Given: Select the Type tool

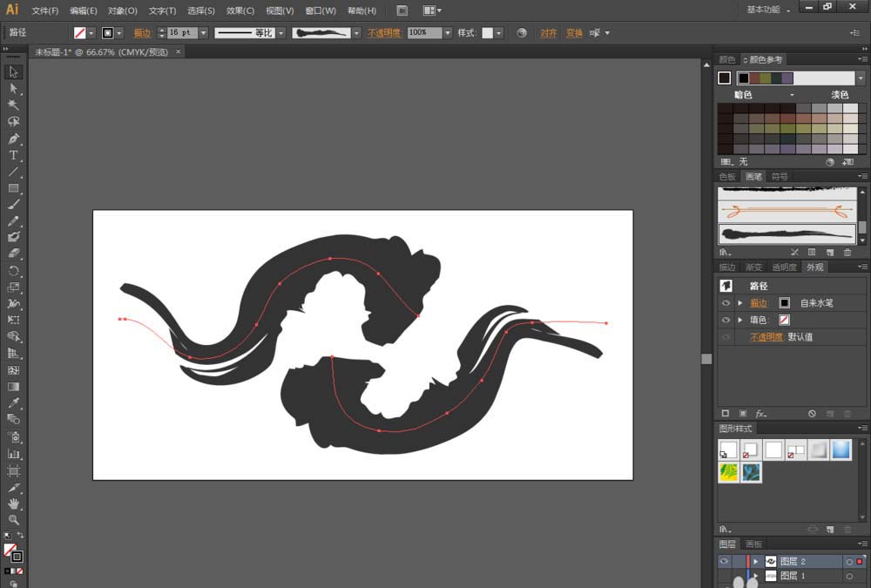Looking at the screenshot, I should point(13,155).
